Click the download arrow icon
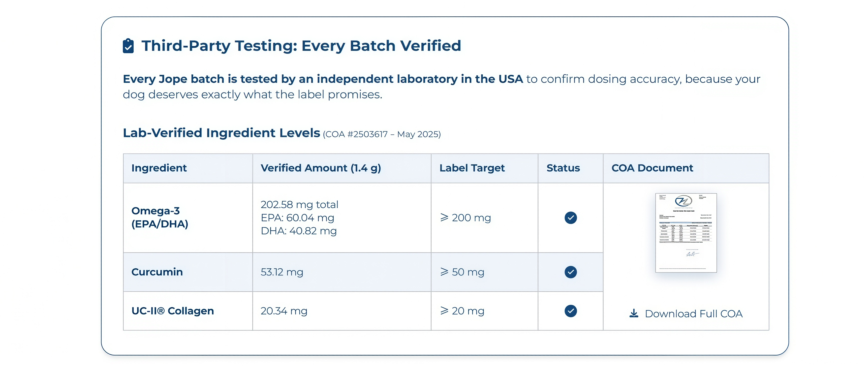Viewport: 868px width, 372px height. 633,313
